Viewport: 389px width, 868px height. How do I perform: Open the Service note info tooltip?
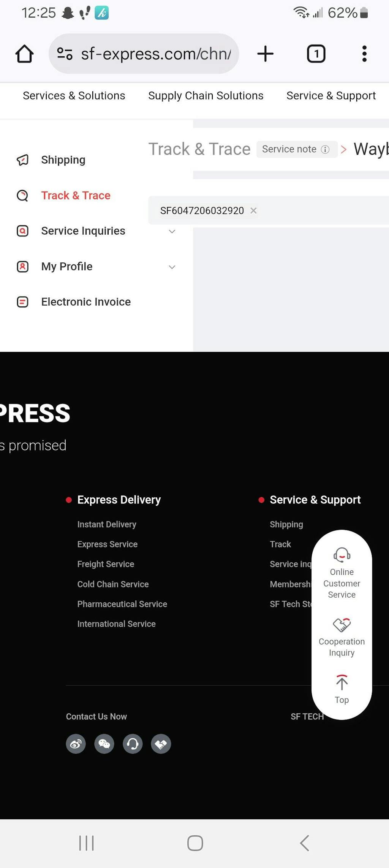click(x=325, y=149)
